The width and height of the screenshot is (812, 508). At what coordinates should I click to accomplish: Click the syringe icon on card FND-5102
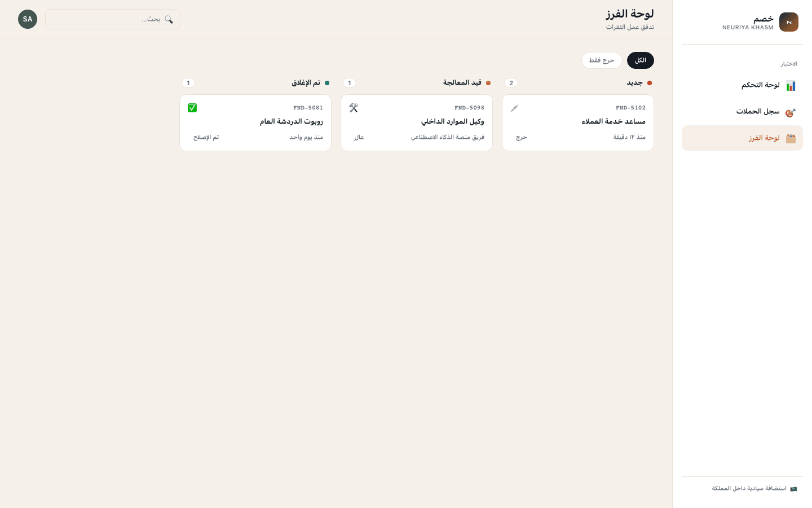[514, 108]
